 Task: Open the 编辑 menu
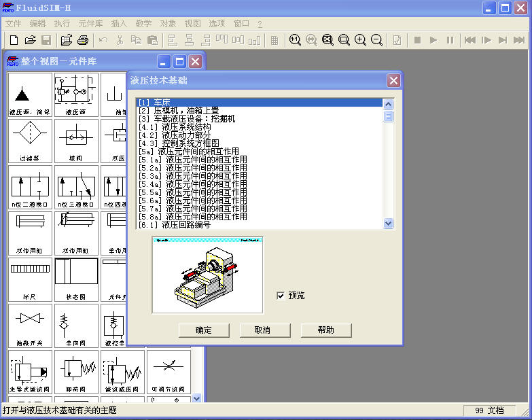[37, 23]
